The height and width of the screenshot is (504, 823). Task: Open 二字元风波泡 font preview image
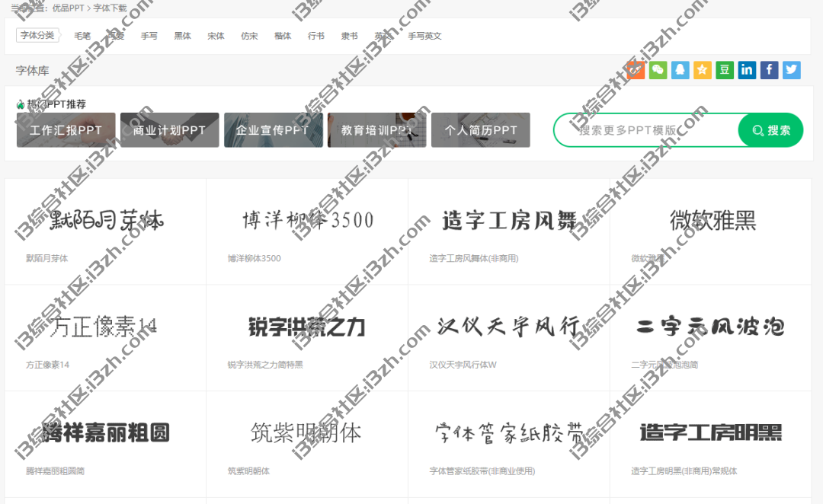point(710,326)
